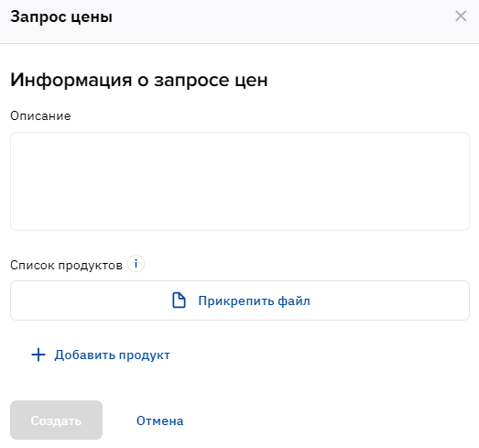Close the Запрос цены dialog
Viewport: 479px width, 448px height.
[x=461, y=16]
